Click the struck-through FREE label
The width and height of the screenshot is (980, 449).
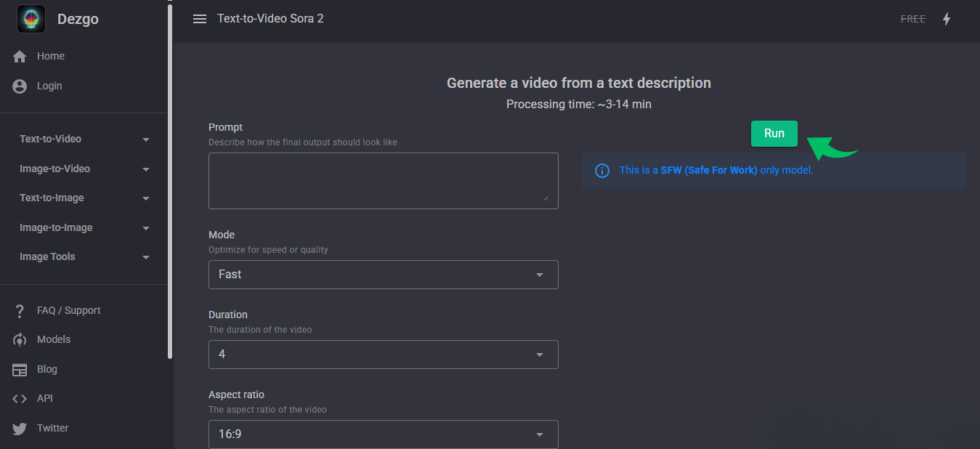(913, 19)
